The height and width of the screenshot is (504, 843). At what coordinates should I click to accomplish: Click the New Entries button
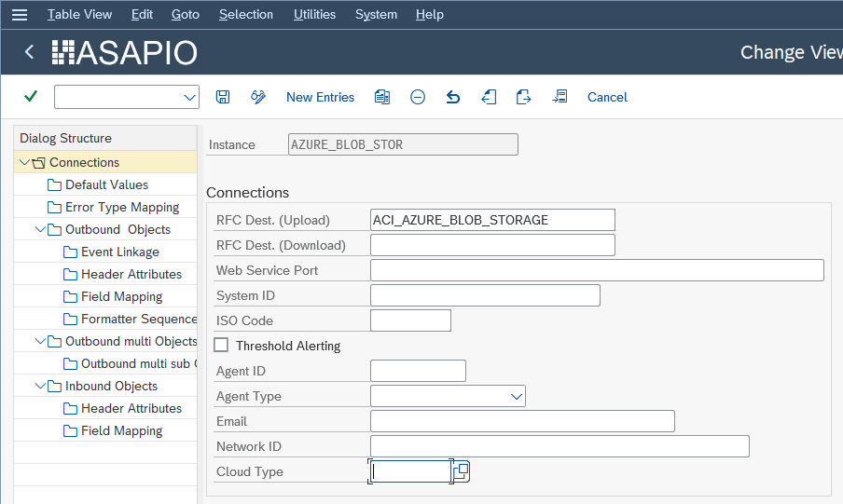tap(321, 97)
